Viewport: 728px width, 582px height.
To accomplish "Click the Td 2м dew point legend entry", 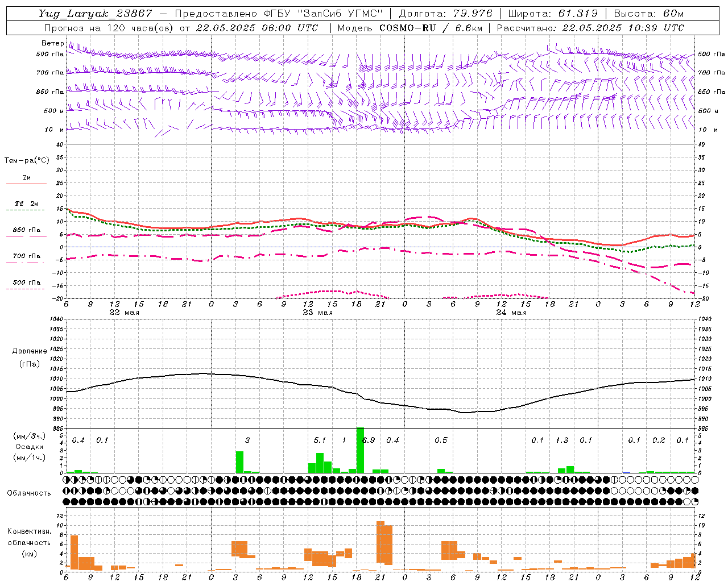I will tap(26, 203).
